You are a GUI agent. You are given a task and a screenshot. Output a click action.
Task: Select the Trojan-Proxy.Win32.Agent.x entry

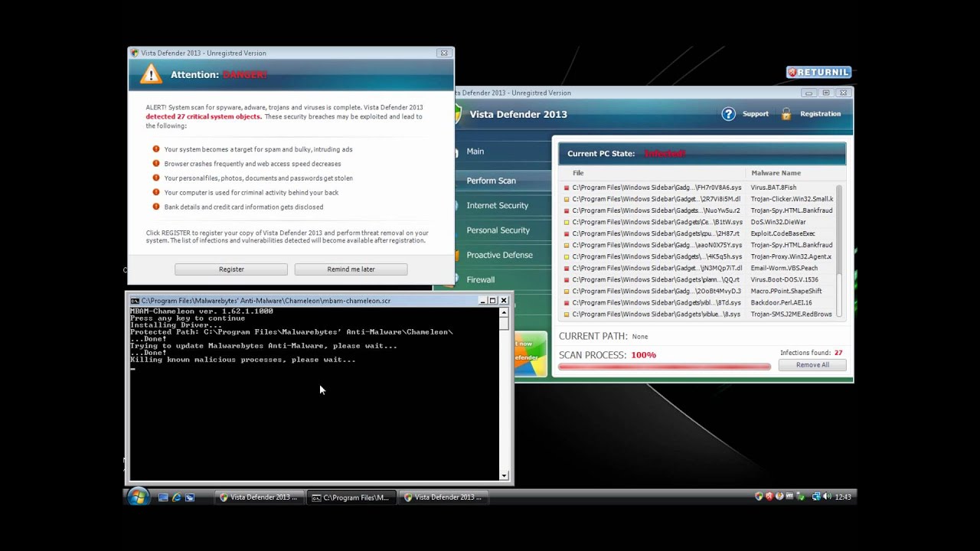pos(791,256)
